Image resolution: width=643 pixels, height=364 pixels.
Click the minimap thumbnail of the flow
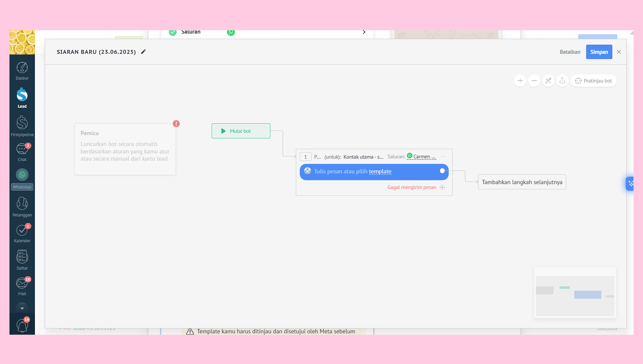coord(575,293)
